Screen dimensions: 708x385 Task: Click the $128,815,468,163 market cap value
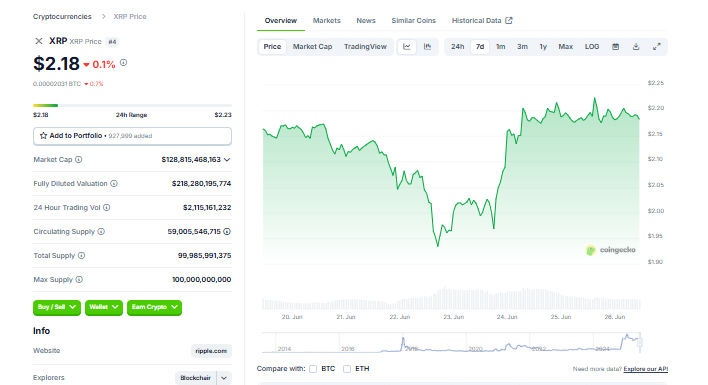(191, 159)
